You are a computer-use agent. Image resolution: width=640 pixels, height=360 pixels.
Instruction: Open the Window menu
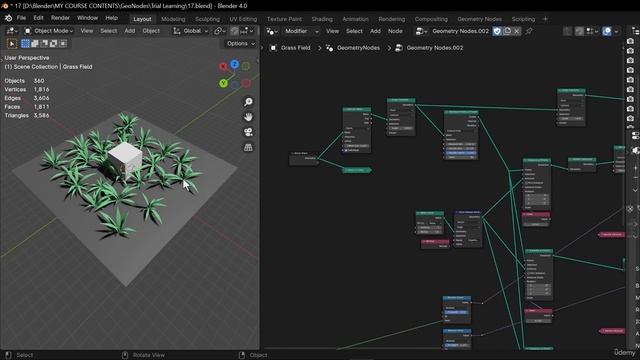tap(87, 18)
